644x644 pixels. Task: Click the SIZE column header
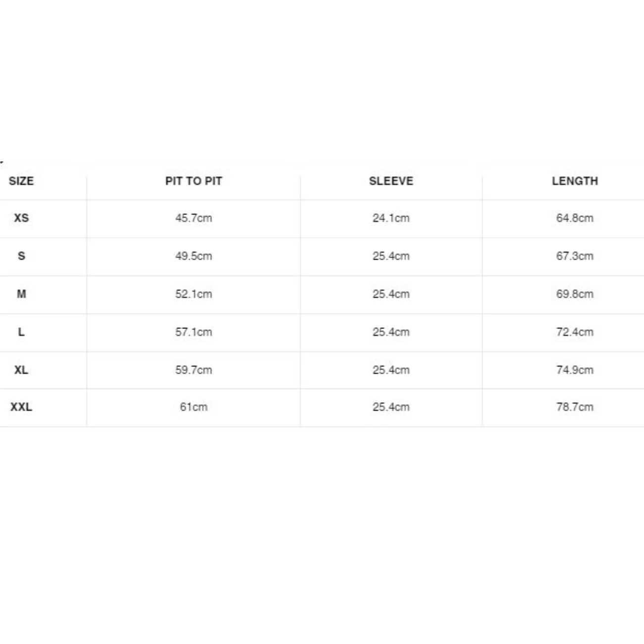(21, 181)
